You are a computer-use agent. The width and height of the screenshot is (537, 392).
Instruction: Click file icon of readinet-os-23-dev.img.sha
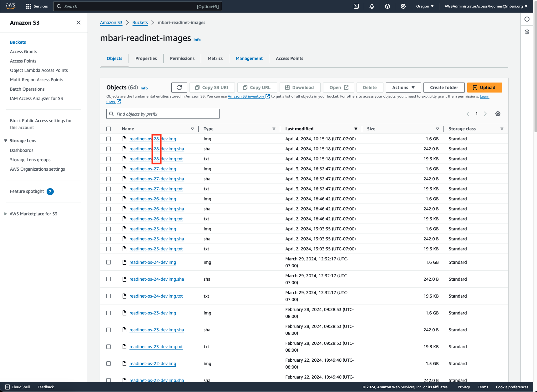(x=124, y=330)
